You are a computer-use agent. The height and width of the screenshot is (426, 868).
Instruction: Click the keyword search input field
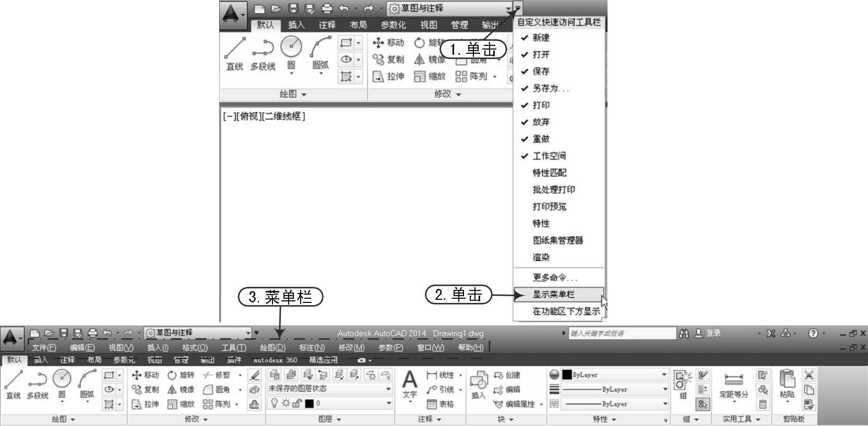click(622, 333)
